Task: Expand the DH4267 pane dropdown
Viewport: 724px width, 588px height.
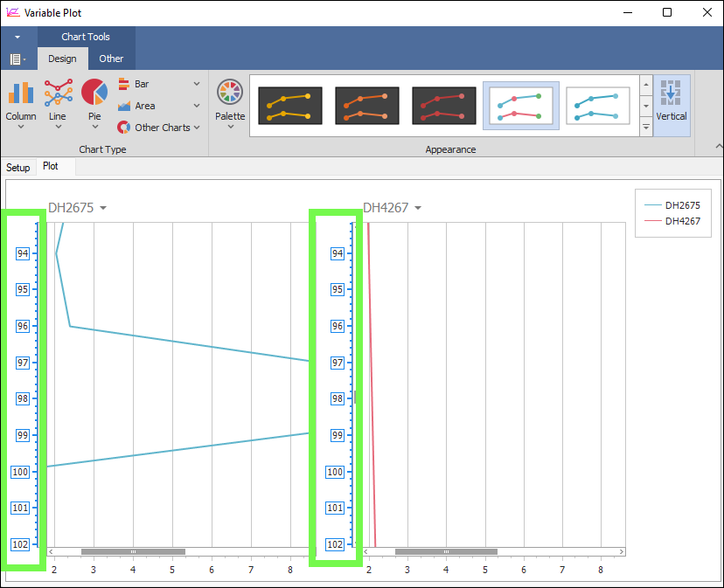Action: pyautogui.click(x=418, y=208)
